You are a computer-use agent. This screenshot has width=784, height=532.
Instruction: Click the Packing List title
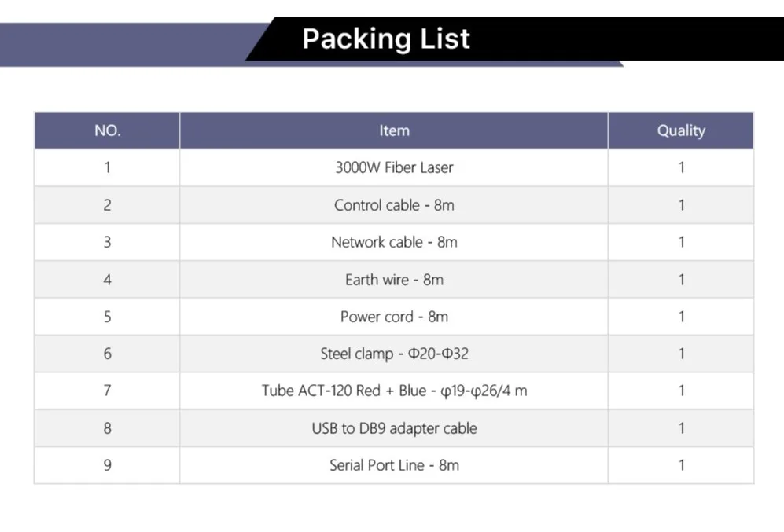pos(386,39)
